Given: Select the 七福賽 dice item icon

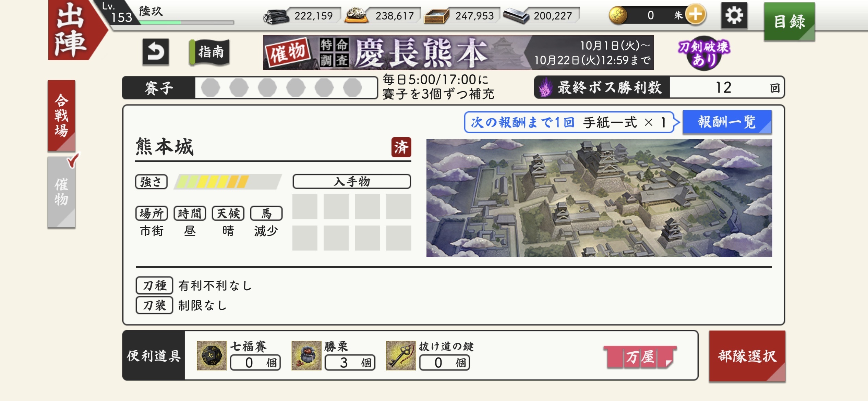Looking at the screenshot, I should tap(212, 355).
